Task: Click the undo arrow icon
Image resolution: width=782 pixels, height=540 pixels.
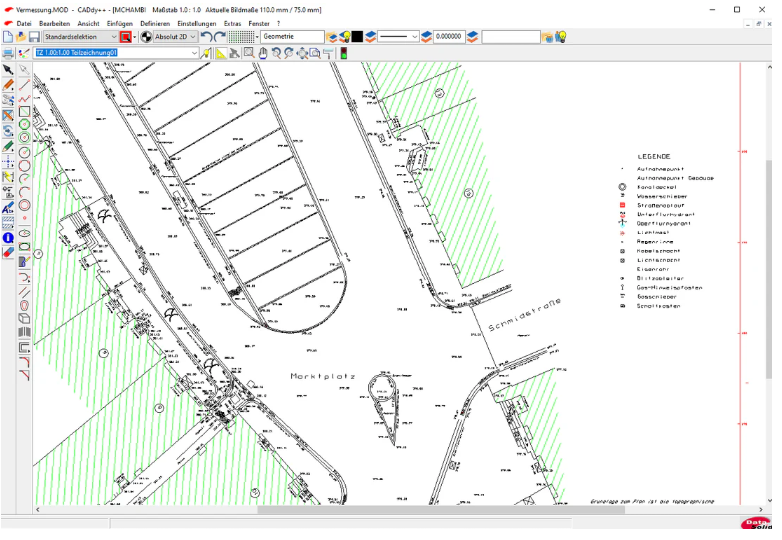Action: tap(206, 37)
